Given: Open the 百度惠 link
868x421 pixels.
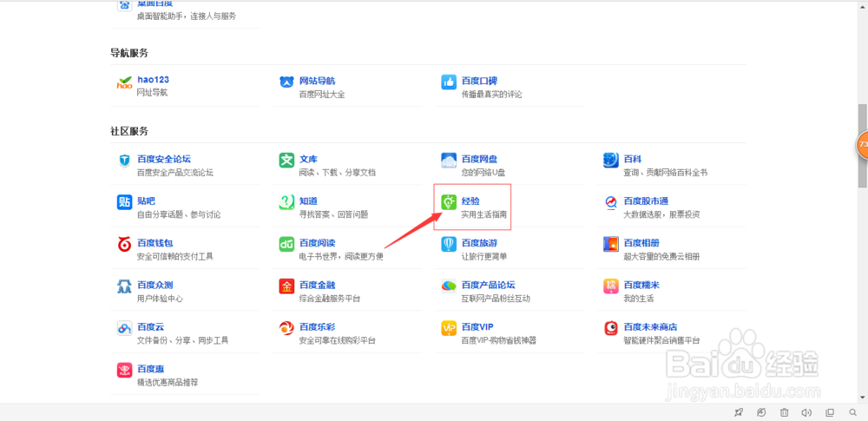Looking at the screenshot, I should [150, 369].
